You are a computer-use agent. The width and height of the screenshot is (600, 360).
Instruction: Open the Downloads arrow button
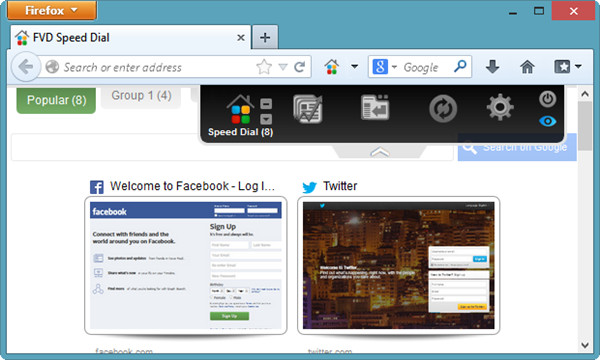[492, 67]
